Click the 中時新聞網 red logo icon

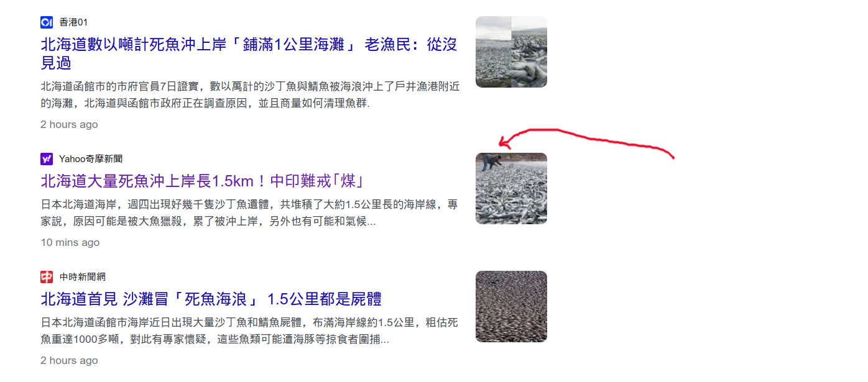click(47, 277)
